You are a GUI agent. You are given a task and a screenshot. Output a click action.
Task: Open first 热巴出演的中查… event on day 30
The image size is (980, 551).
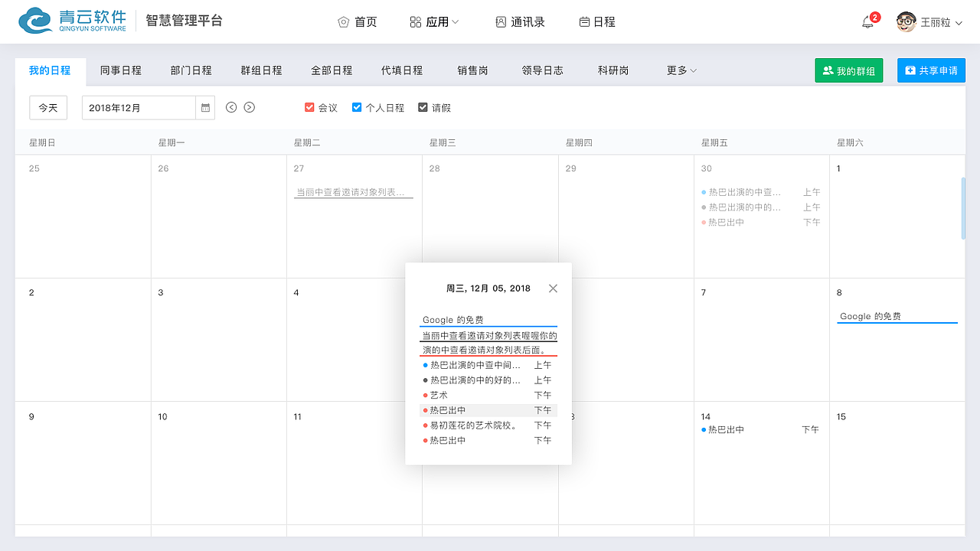tap(761, 192)
